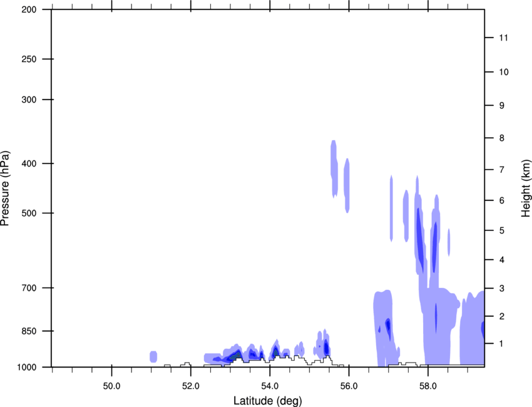Select the 50.0 latitude tick label
This screenshot has height=407, width=532.
coord(111,383)
